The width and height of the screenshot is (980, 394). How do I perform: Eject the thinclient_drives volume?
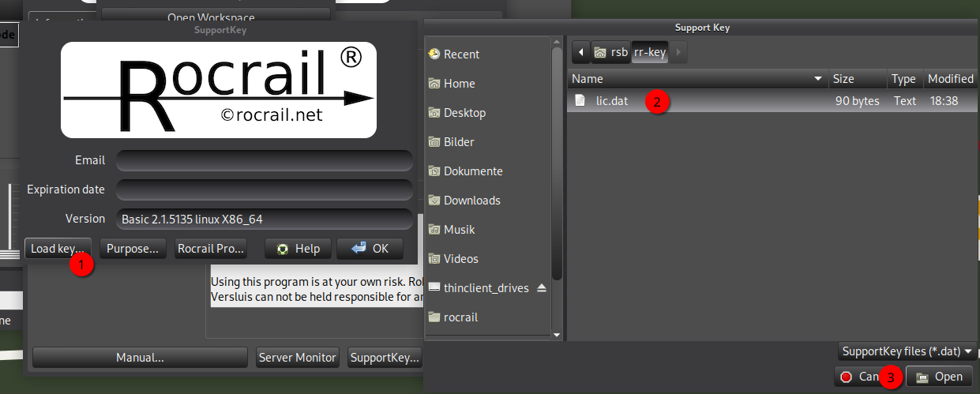tap(542, 288)
